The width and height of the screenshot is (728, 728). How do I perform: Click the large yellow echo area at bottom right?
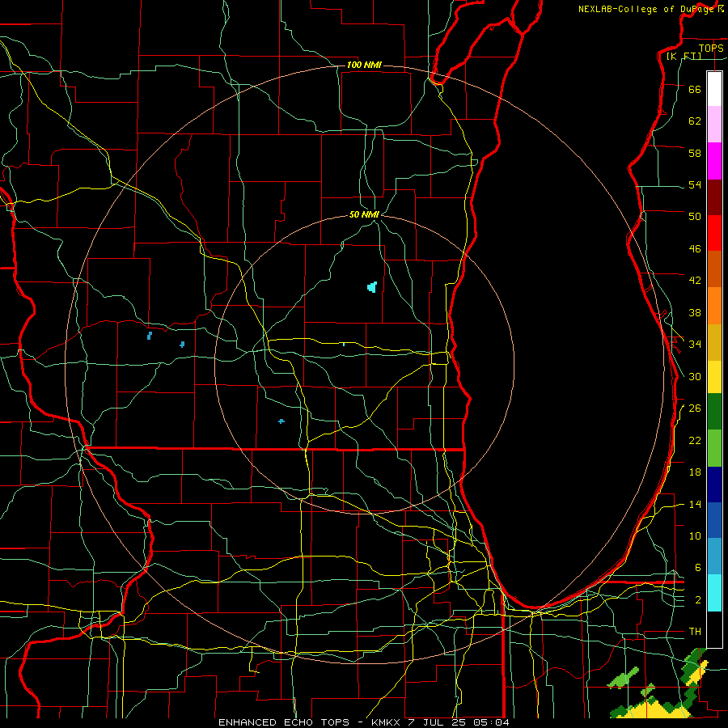[x=655, y=709]
